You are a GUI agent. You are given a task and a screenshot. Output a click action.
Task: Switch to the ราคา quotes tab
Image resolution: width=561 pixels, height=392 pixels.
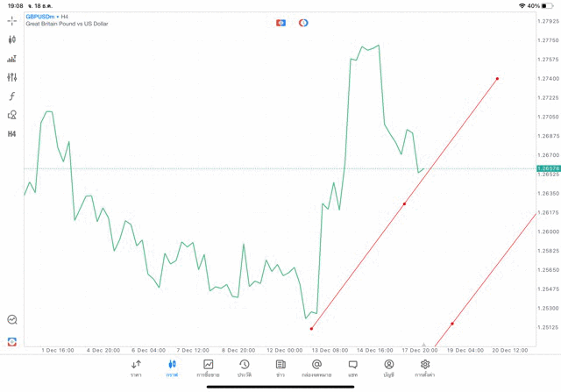tap(136, 367)
